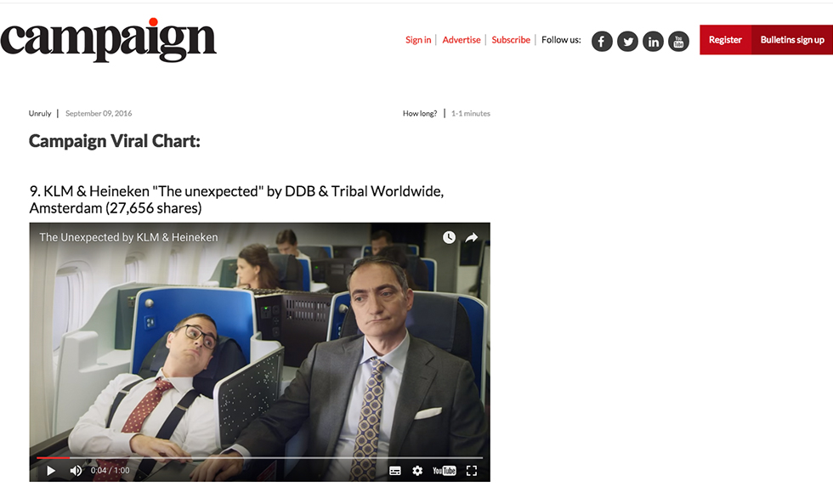
Task: Click the Sign in link
Action: pyautogui.click(x=418, y=40)
